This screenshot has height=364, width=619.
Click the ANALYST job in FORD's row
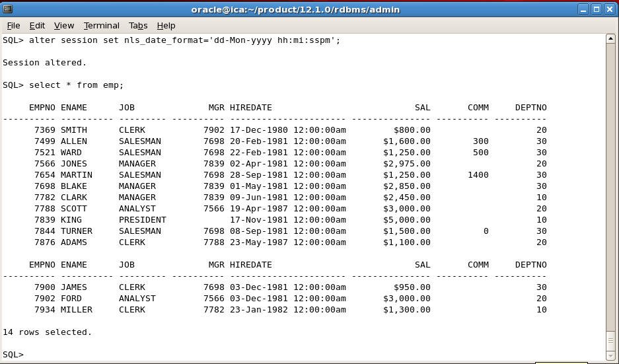[x=137, y=299]
